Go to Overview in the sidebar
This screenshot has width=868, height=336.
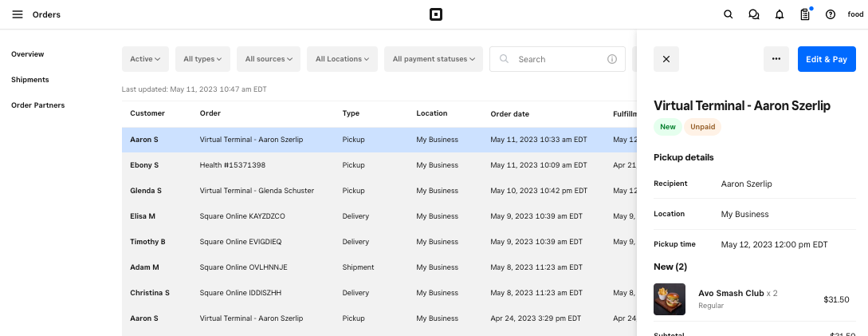[x=28, y=54]
